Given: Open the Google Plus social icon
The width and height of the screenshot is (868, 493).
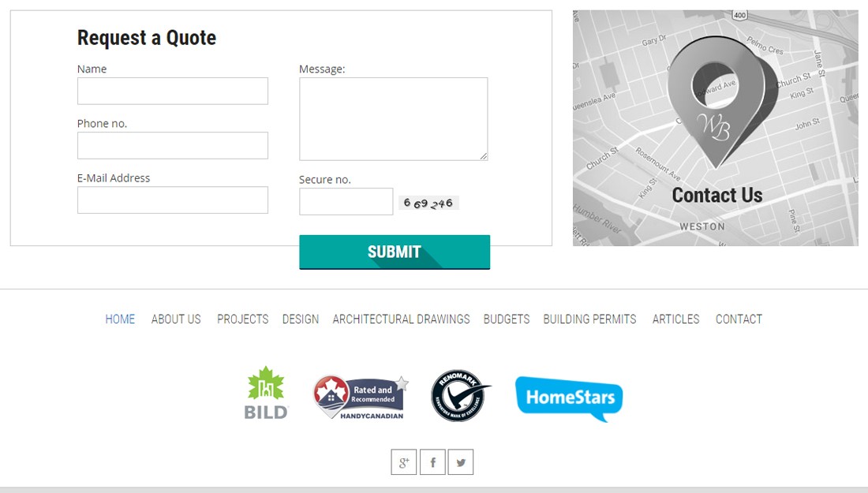Looking at the screenshot, I should [x=403, y=462].
